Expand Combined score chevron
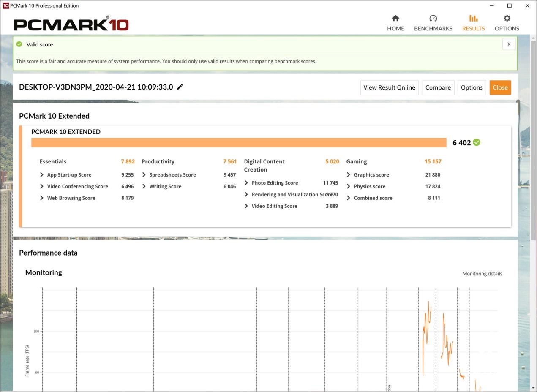Image resolution: width=537 pixels, height=392 pixels. coord(349,198)
